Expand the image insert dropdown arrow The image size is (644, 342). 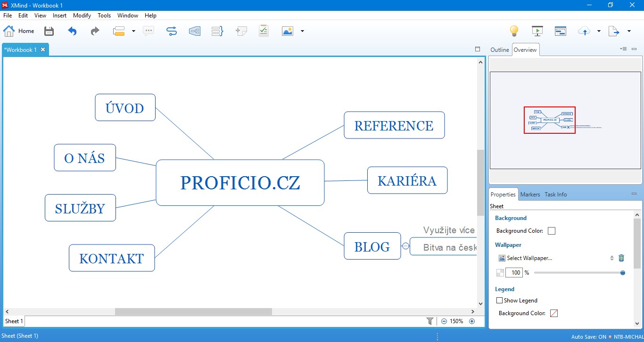[302, 31]
